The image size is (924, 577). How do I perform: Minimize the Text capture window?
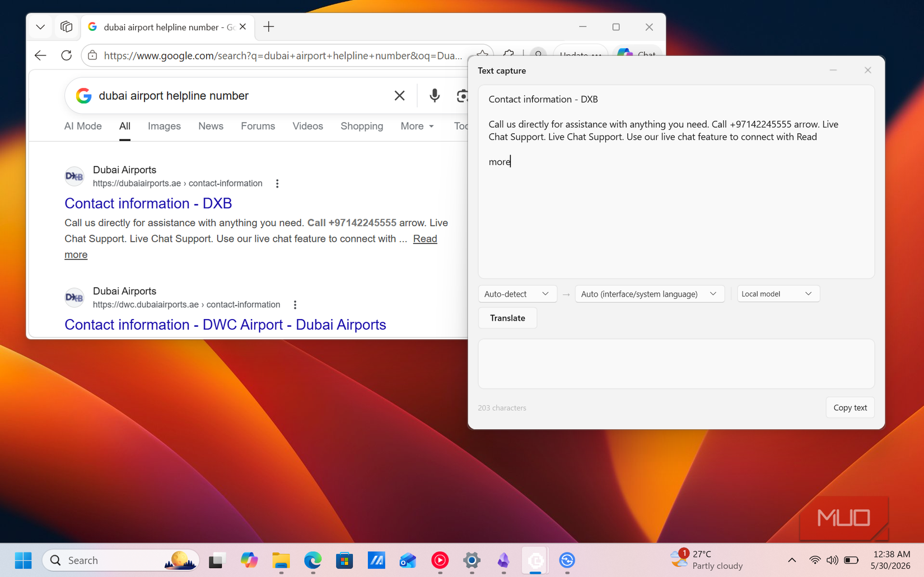[833, 71]
